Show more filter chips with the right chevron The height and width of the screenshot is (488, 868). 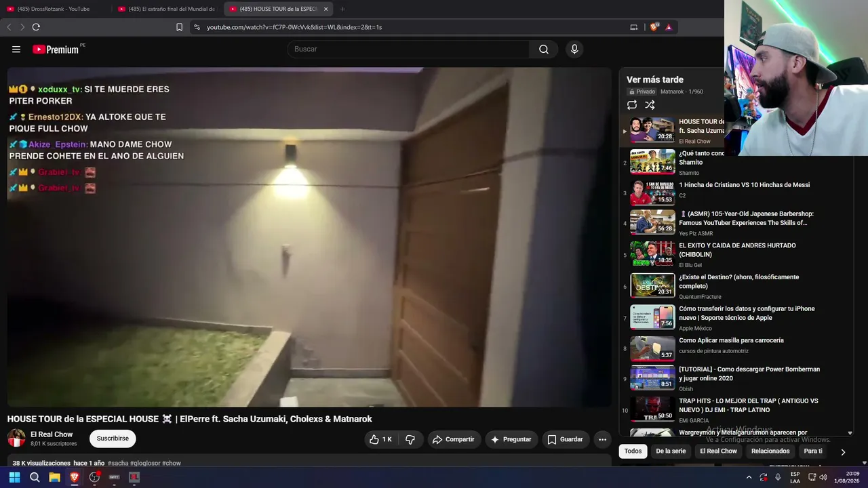[843, 452]
